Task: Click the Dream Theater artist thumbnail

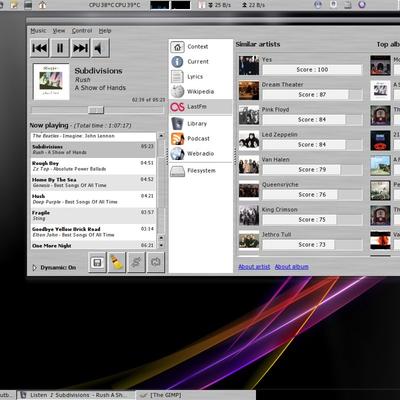Action: click(x=249, y=90)
